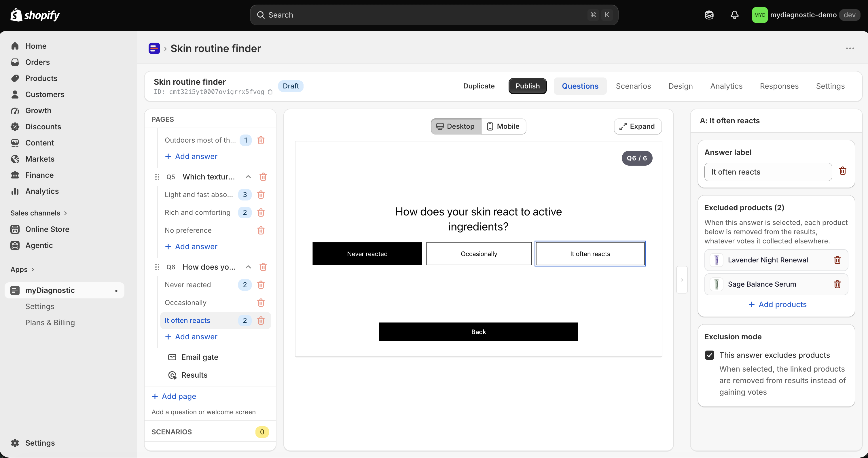Delete the 'Rich and comforting' answer

point(261,213)
